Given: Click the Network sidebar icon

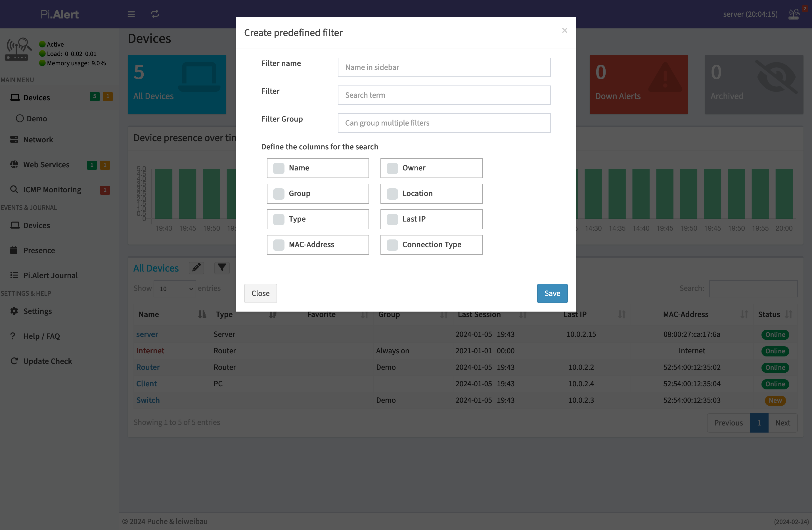Looking at the screenshot, I should coord(14,139).
